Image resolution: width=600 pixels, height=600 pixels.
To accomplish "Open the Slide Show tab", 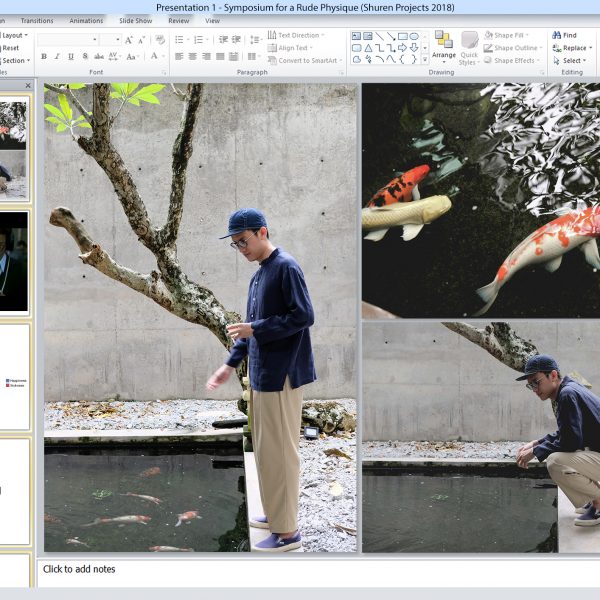I will tap(136, 20).
